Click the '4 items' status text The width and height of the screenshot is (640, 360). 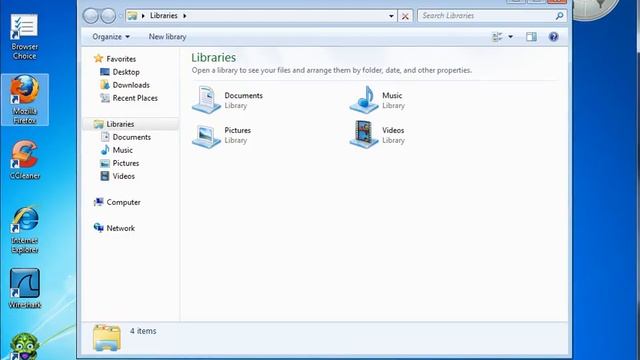point(143,331)
